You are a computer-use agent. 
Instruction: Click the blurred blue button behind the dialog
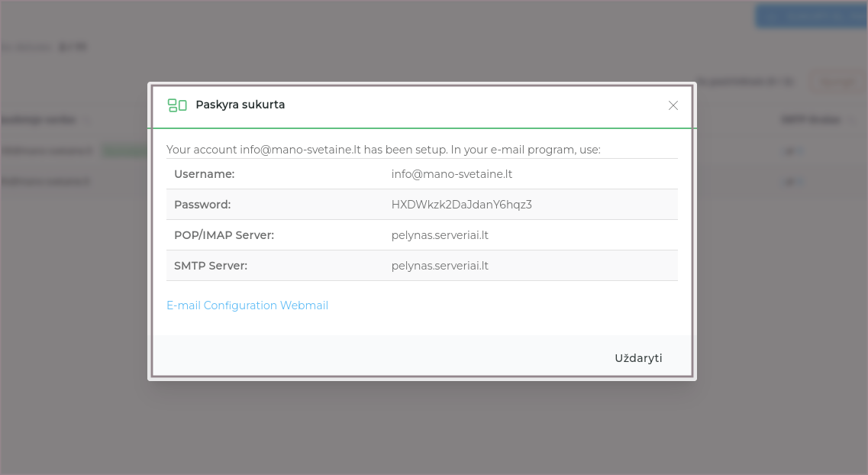click(x=811, y=15)
